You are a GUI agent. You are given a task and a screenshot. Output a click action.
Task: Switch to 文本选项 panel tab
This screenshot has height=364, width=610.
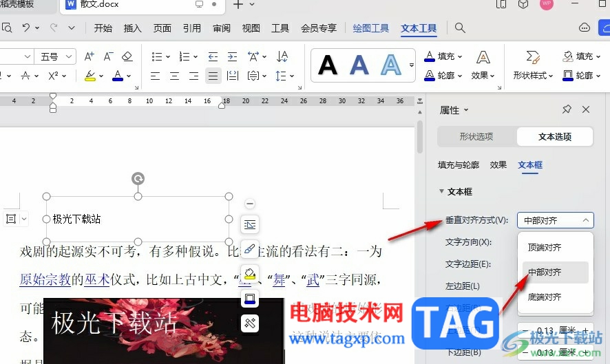point(555,136)
